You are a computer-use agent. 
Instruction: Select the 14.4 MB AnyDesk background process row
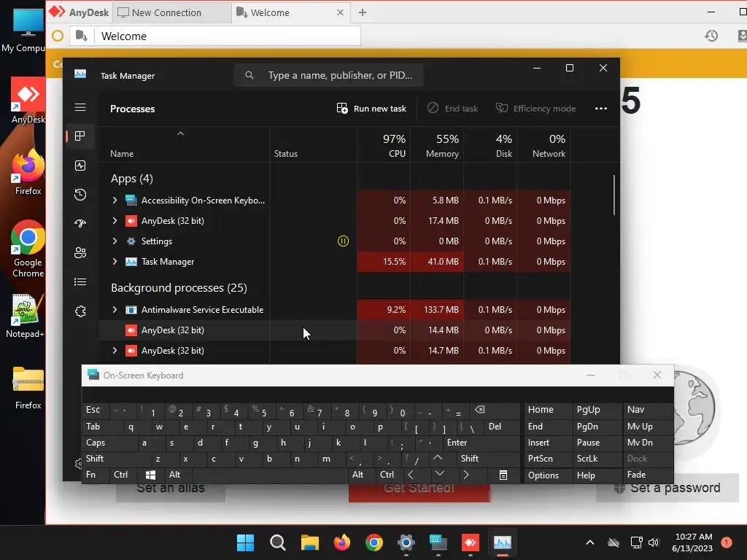[x=334, y=330]
